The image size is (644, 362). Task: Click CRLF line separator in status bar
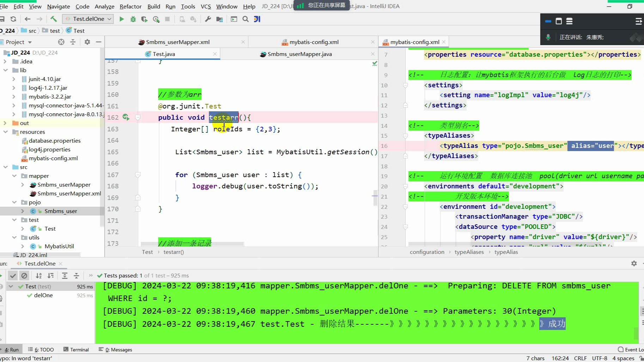[x=580, y=358]
